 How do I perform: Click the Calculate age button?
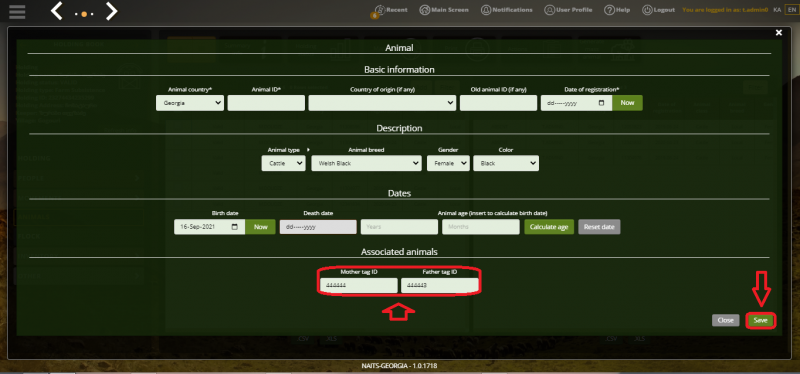(549, 227)
